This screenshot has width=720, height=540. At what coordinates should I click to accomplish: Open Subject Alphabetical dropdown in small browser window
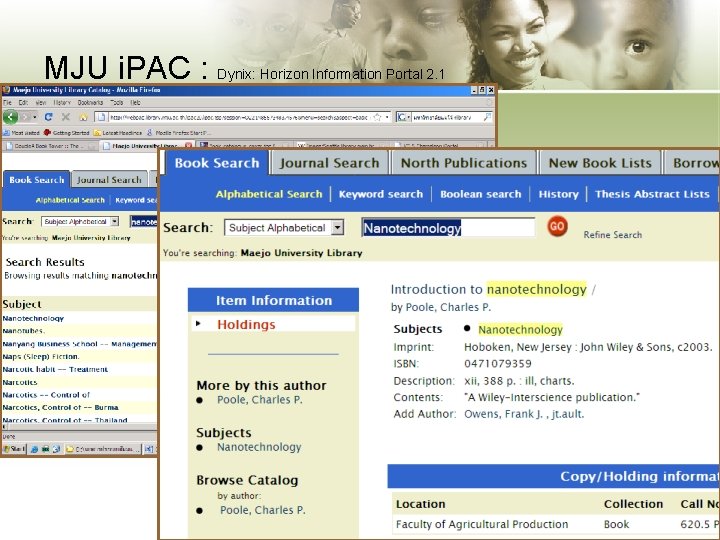tap(80, 221)
